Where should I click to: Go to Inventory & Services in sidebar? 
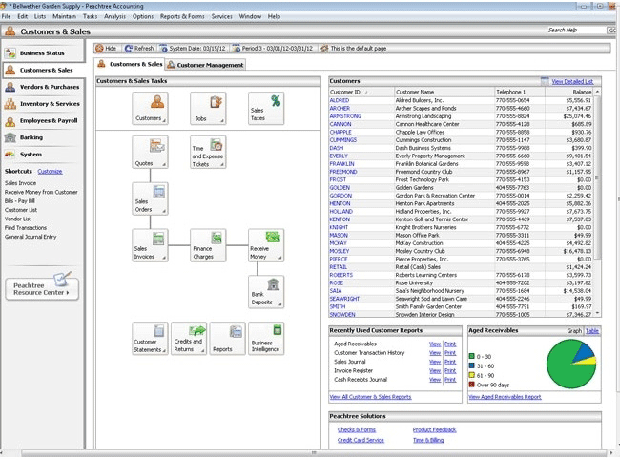43,104
